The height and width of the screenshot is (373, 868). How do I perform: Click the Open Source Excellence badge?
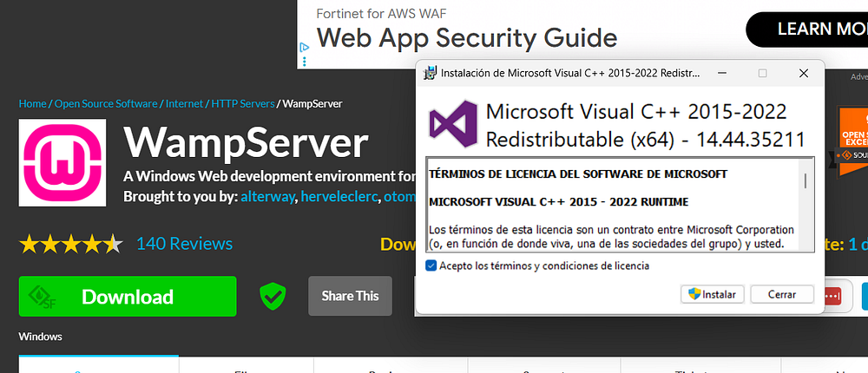(x=852, y=141)
